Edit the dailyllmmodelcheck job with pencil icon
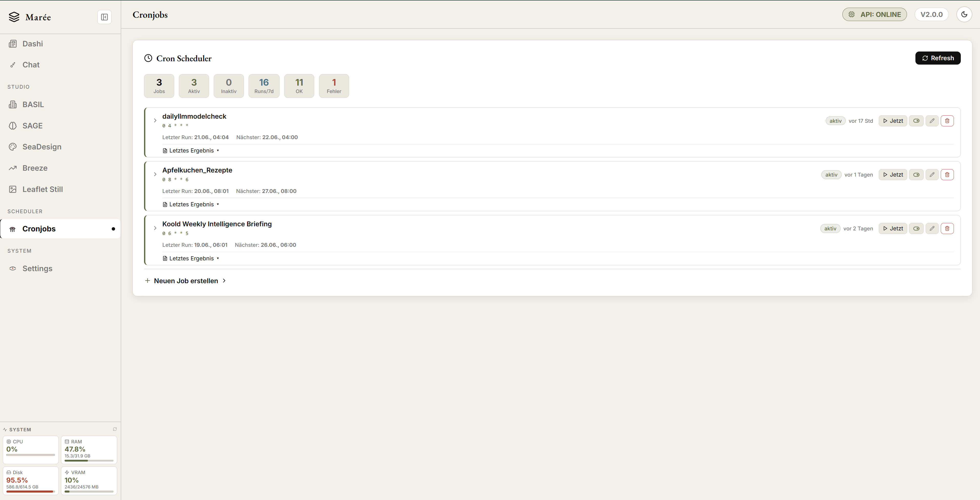980x500 pixels. click(932, 121)
